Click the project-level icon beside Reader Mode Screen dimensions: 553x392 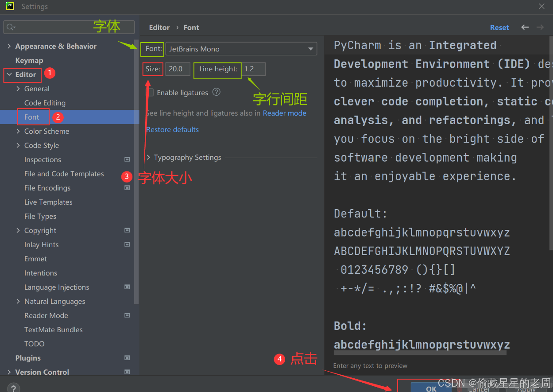coord(127,315)
